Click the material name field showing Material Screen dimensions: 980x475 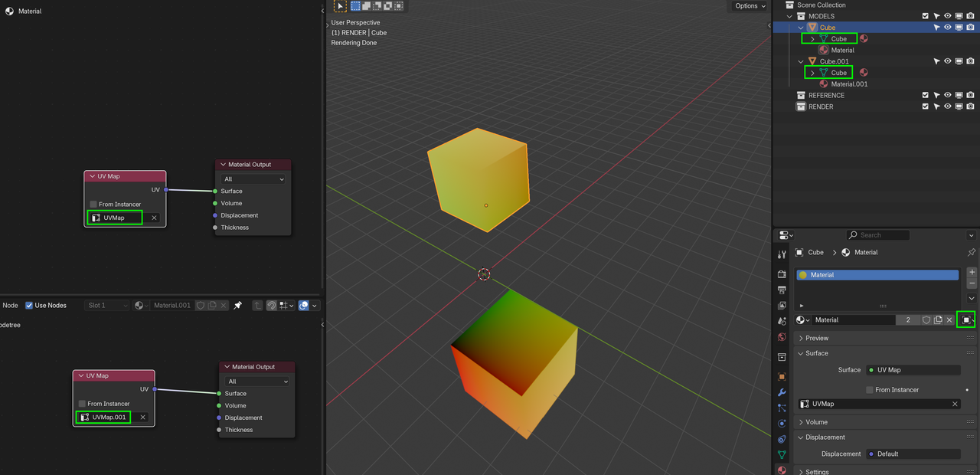[854, 319]
